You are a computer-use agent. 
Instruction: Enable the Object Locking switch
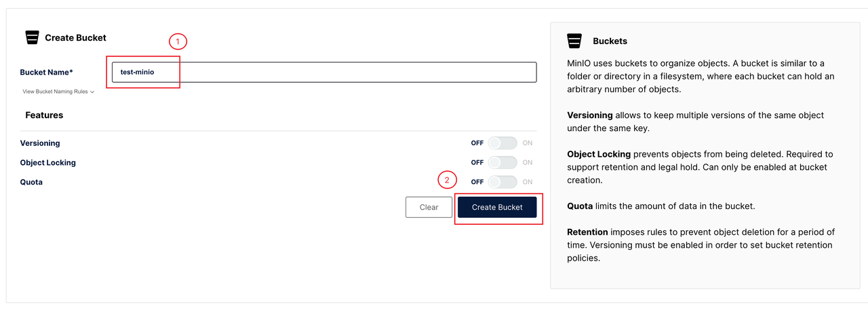(502, 163)
